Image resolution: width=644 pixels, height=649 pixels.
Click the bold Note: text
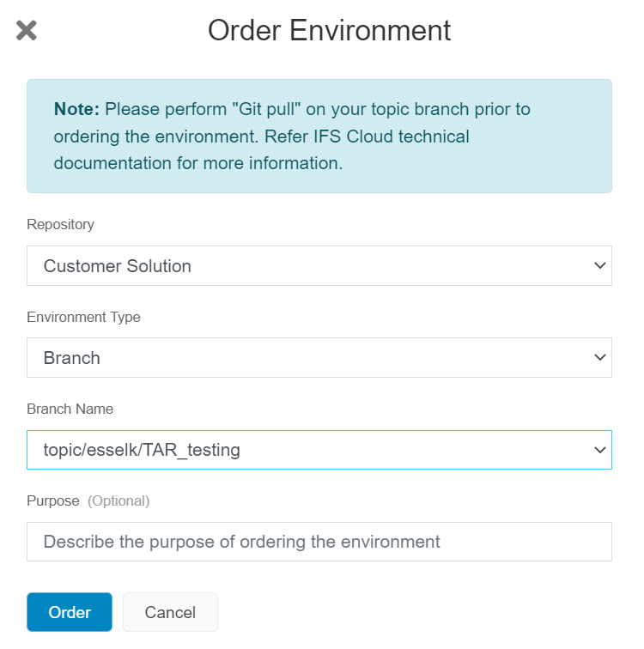pos(76,109)
